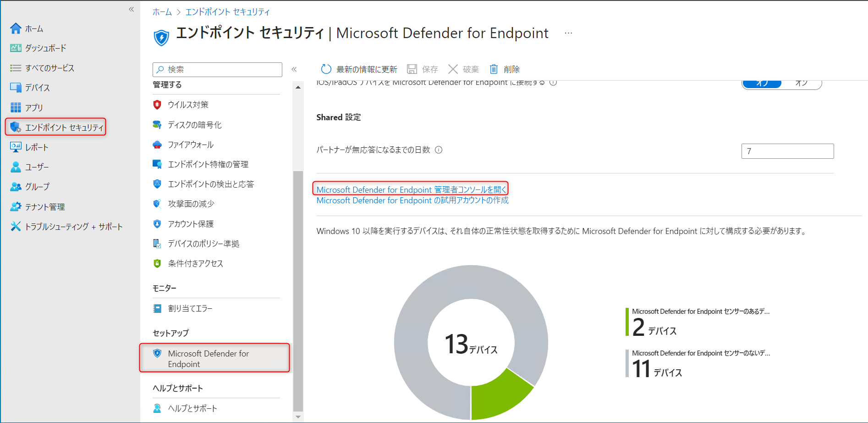868x423 pixels.
Task: Open the Dashboard (ダッシュボード) icon
Action: click(x=16, y=48)
